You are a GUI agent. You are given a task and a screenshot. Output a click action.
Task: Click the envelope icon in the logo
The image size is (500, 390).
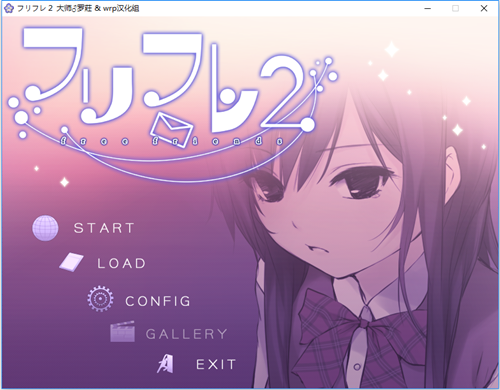(x=171, y=130)
